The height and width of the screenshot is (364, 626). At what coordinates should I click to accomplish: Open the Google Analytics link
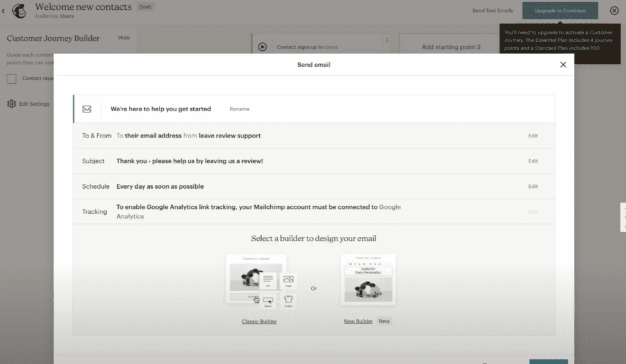click(389, 207)
